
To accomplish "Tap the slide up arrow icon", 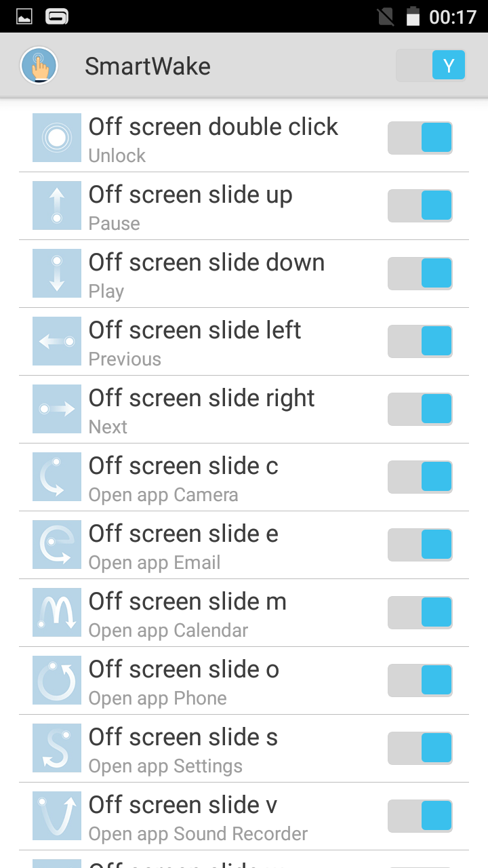I will [57, 205].
